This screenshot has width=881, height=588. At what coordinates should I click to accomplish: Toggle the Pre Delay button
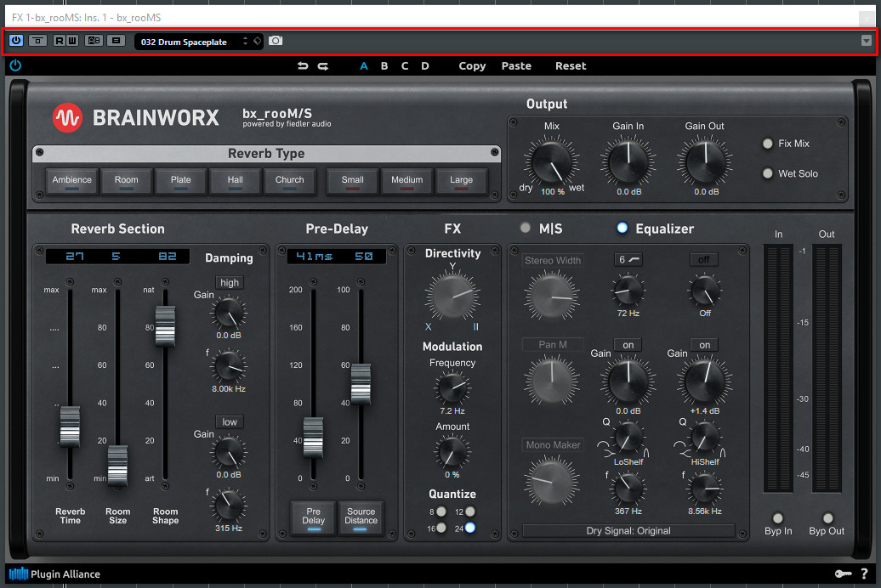click(314, 517)
